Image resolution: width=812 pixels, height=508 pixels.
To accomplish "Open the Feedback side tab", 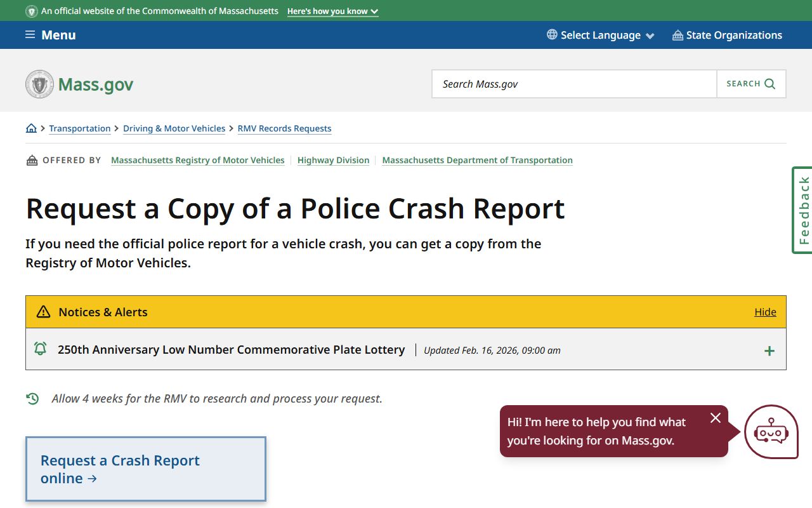I will tap(802, 210).
